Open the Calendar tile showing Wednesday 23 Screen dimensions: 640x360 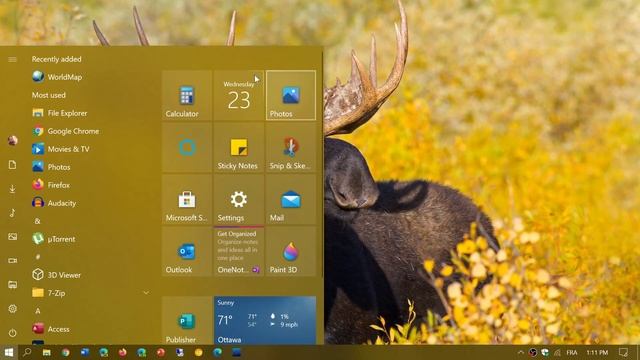239,95
